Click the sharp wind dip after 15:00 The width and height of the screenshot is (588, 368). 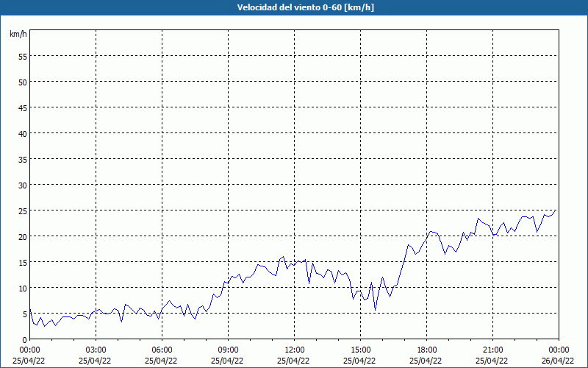click(375, 310)
